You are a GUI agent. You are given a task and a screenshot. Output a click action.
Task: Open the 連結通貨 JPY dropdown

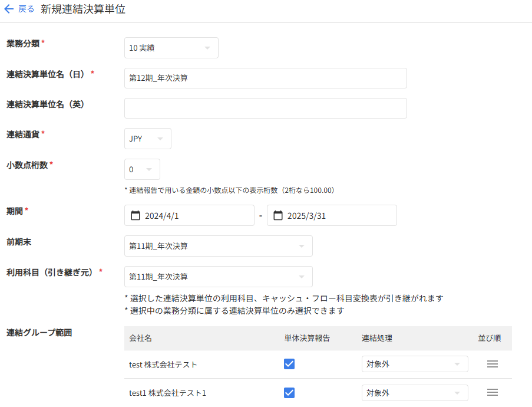tap(147, 139)
